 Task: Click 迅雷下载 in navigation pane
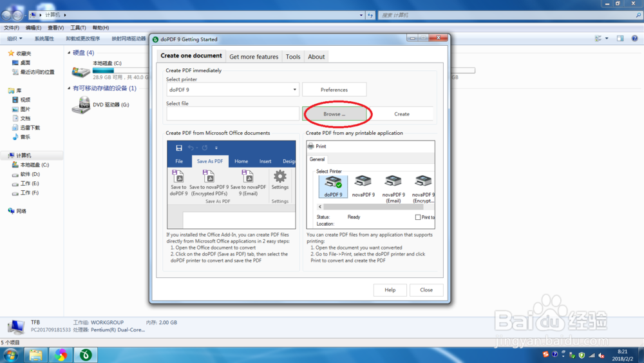coord(30,128)
